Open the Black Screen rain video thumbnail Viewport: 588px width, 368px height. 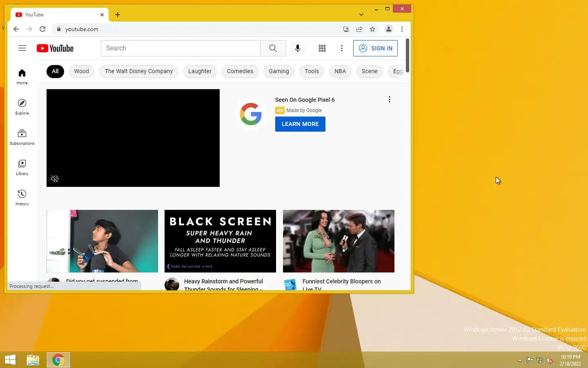(220, 241)
